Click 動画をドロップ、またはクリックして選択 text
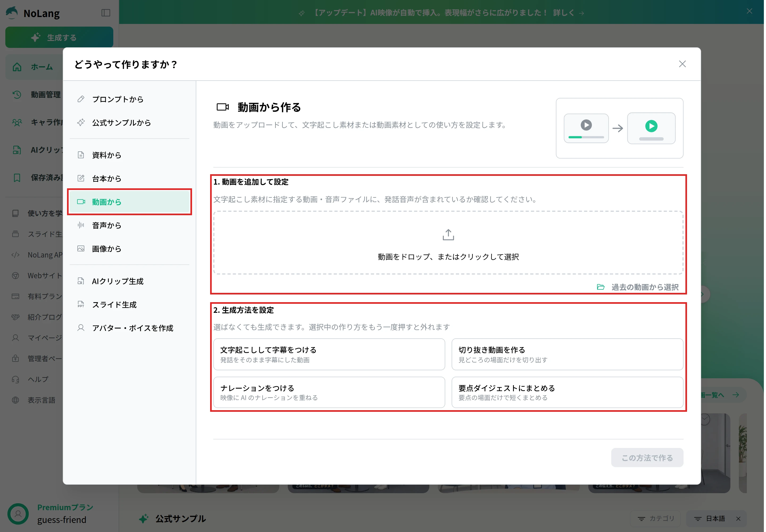This screenshot has width=766, height=532. [x=448, y=257]
